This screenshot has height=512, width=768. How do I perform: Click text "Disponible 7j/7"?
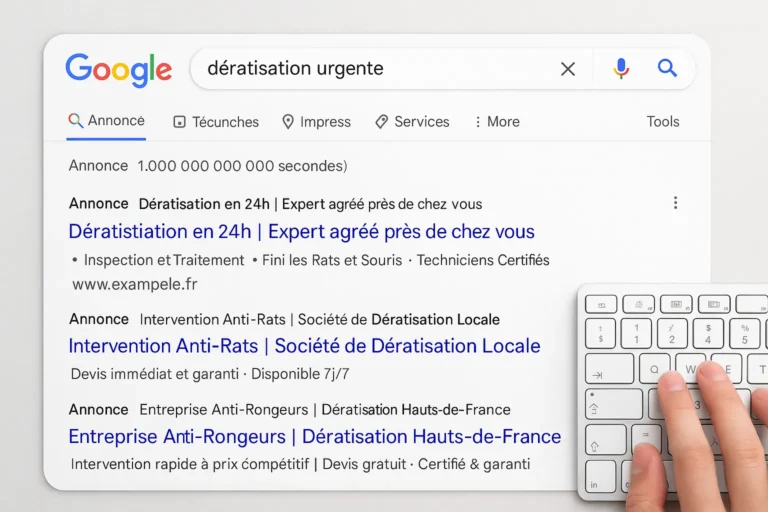click(300, 374)
